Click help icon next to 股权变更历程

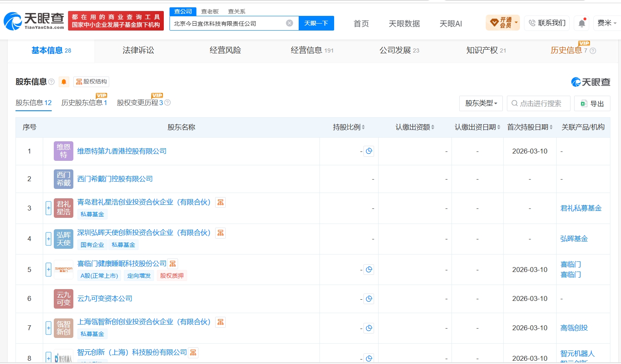167,103
